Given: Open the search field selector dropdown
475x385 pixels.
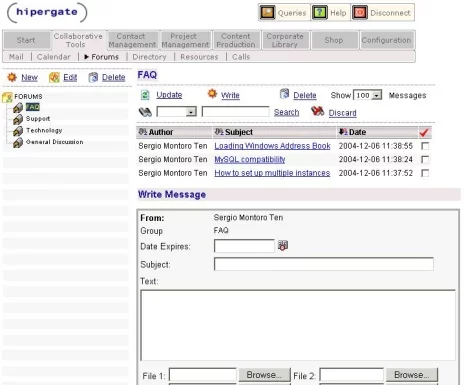Looking at the screenshot, I should click(191, 112).
